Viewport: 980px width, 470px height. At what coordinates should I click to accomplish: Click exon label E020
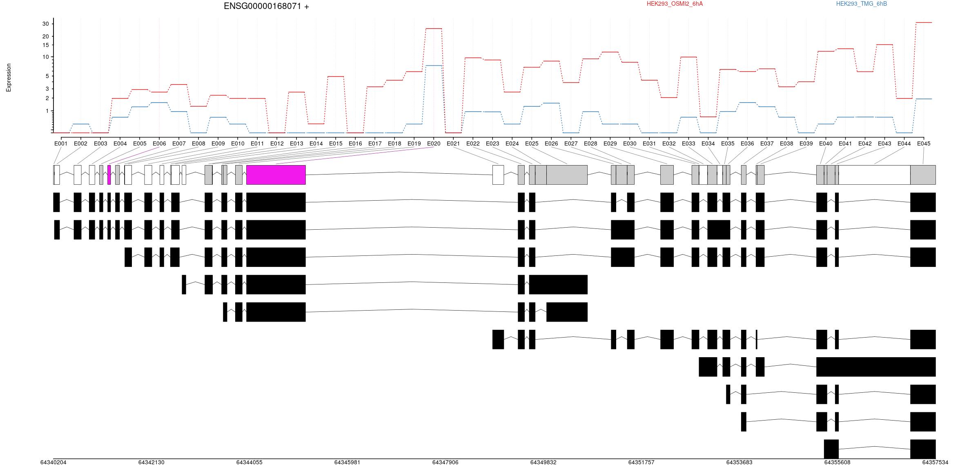coord(434,143)
